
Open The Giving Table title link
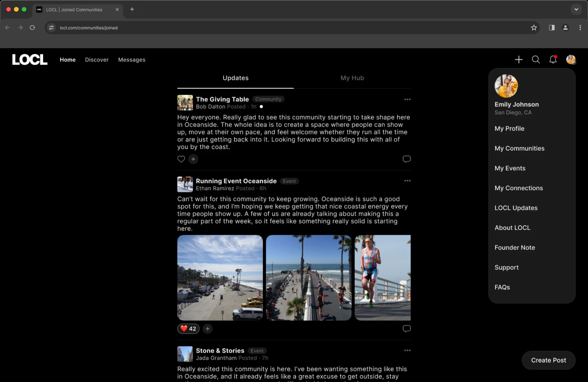click(222, 99)
